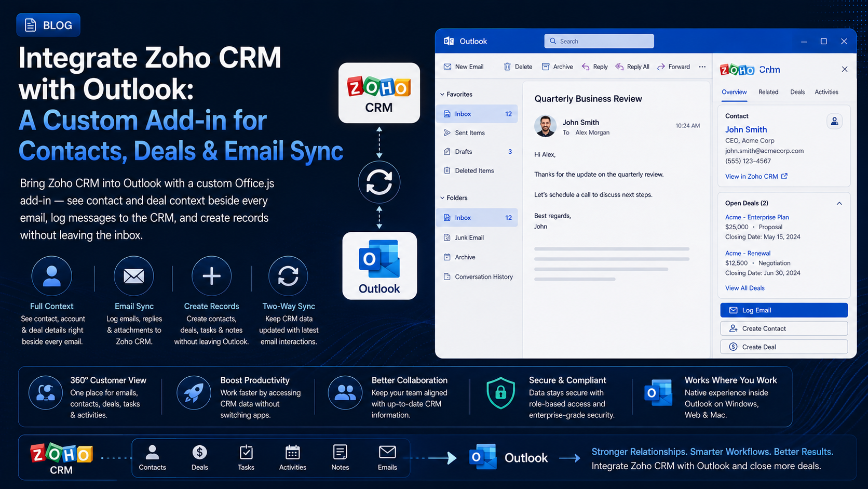
Task: Select Inbox under Folders
Action: tap(477, 218)
